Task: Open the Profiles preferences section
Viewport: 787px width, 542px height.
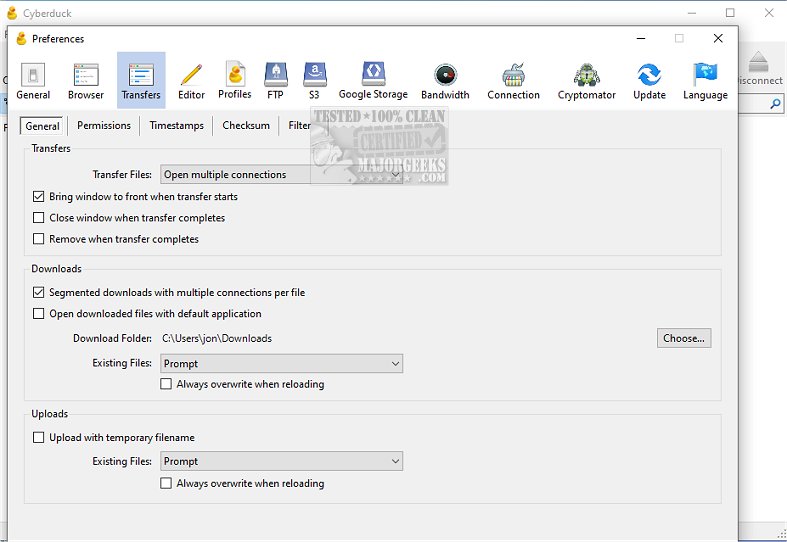Action: tap(235, 81)
